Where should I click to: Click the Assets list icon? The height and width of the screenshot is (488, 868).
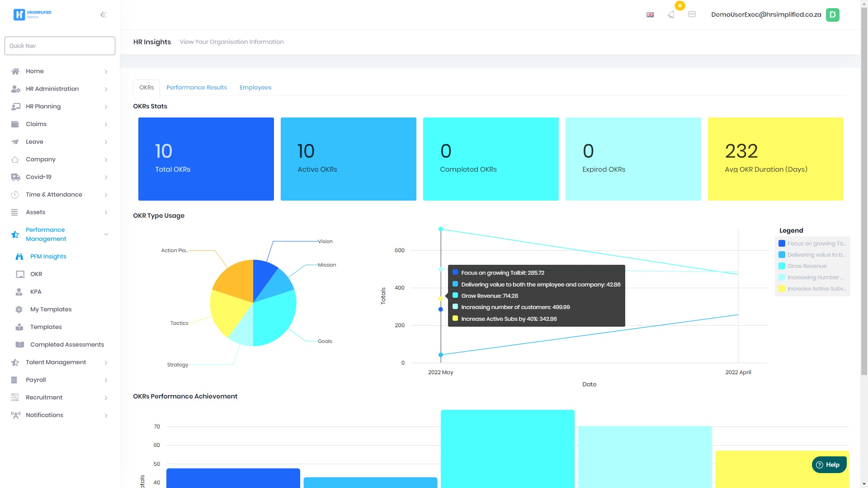click(14, 212)
